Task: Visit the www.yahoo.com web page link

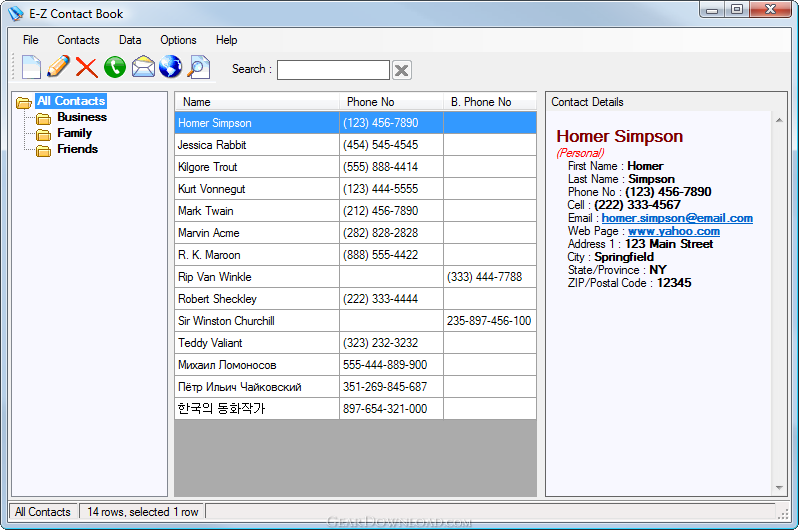Action: (674, 231)
